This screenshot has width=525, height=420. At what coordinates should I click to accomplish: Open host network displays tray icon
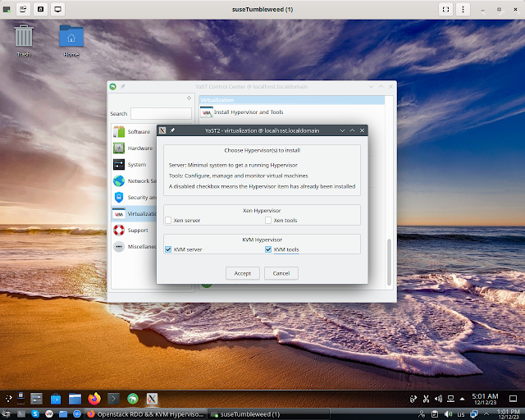click(x=474, y=414)
